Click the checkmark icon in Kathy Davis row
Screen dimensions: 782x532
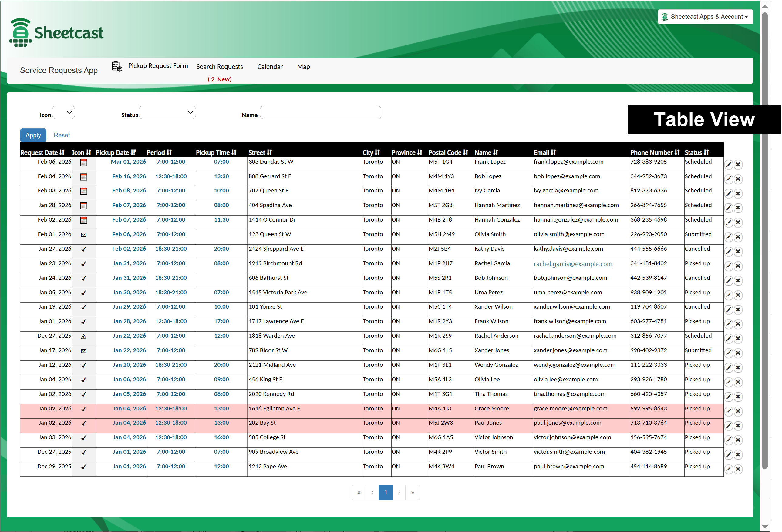point(84,249)
